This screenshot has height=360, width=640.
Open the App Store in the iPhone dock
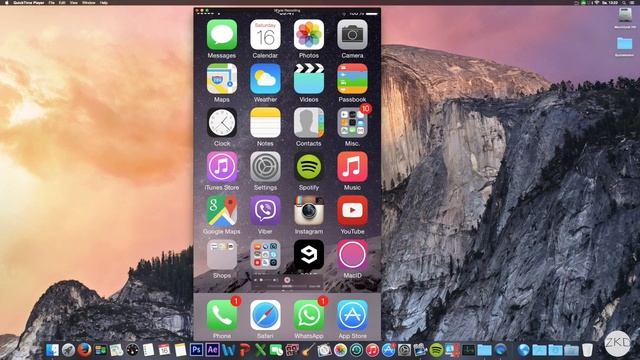point(352,315)
